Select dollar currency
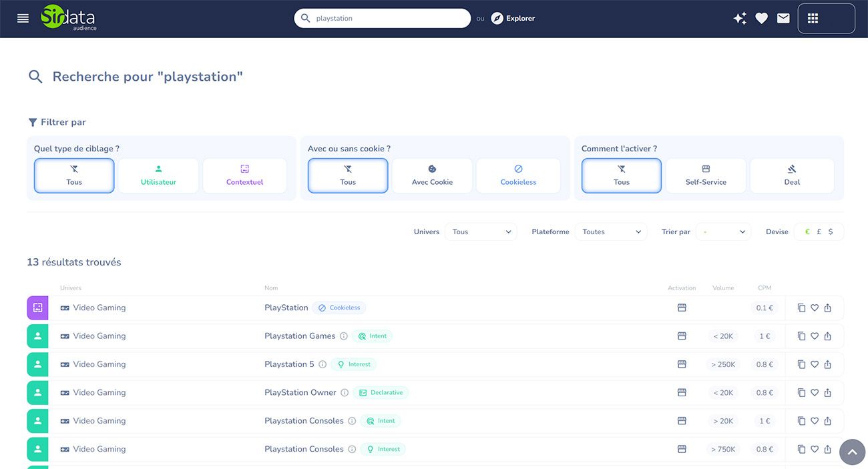 [x=831, y=231]
